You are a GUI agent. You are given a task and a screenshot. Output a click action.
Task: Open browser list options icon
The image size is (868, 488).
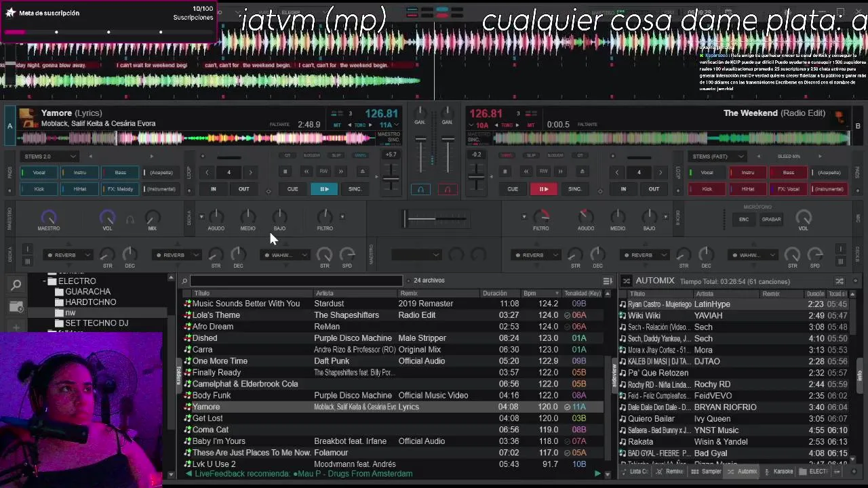pos(608,281)
